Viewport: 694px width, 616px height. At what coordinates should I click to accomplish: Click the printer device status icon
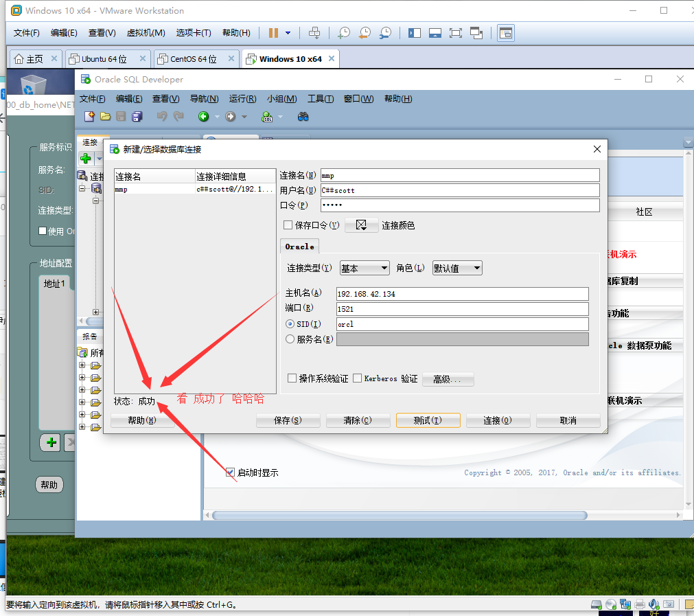[x=640, y=604]
